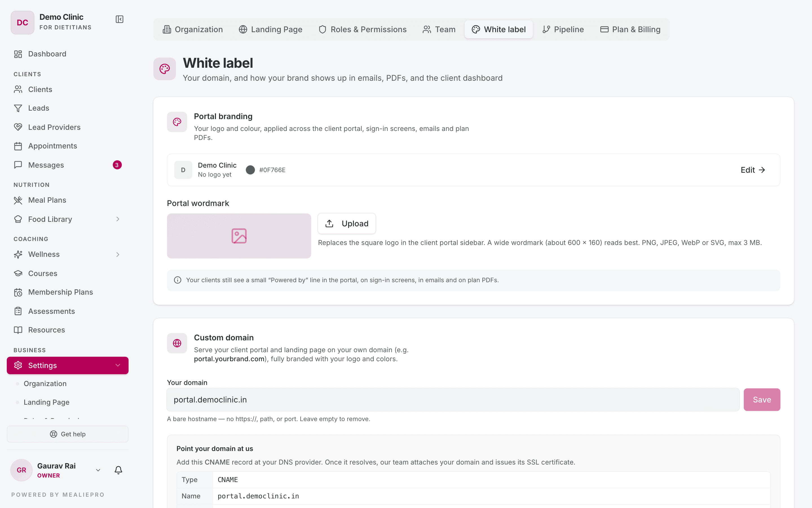
Task: Expand the Food Library submenu
Action: [118, 219]
